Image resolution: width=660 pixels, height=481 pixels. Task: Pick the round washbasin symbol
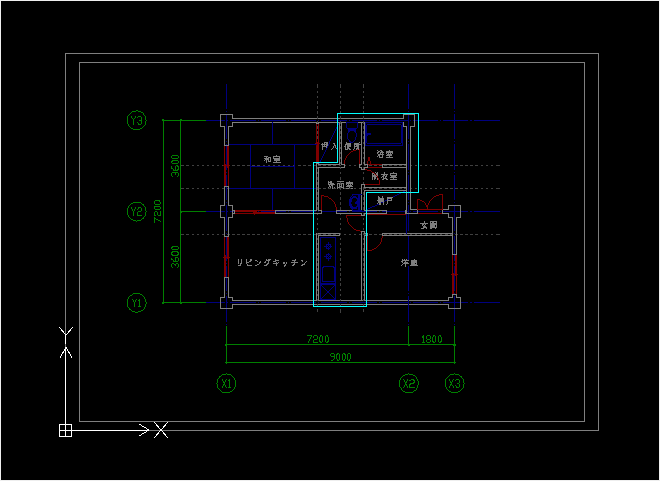click(354, 203)
